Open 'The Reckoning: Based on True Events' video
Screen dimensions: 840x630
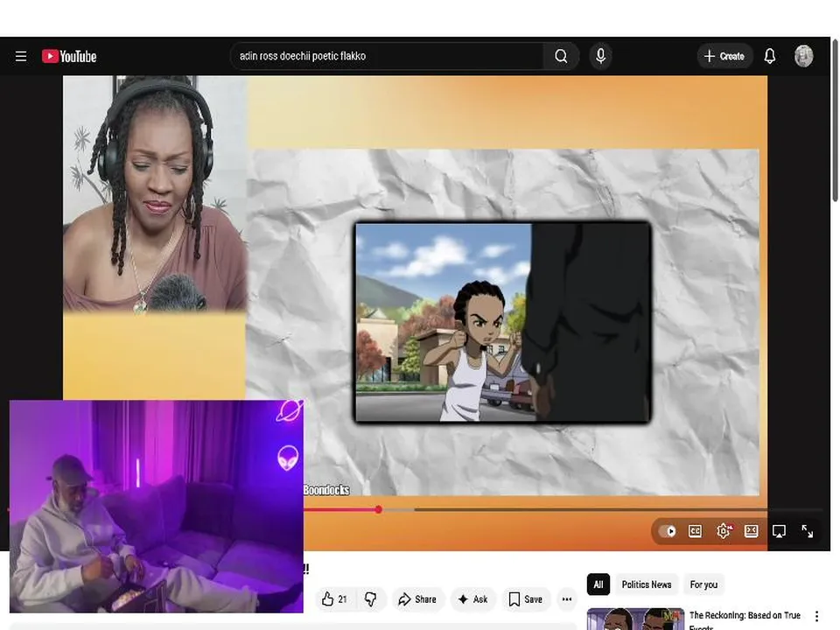click(x=745, y=619)
